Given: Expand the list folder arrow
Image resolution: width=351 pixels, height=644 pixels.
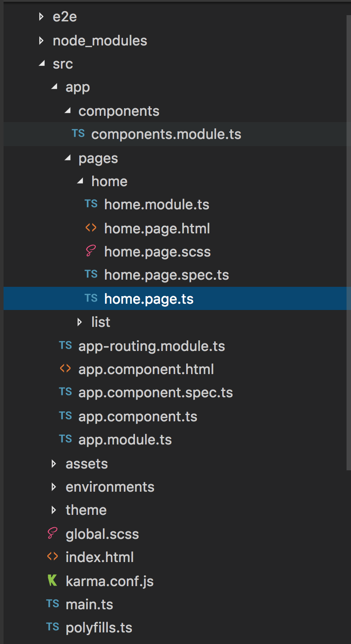Looking at the screenshot, I should (x=80, y=322).
